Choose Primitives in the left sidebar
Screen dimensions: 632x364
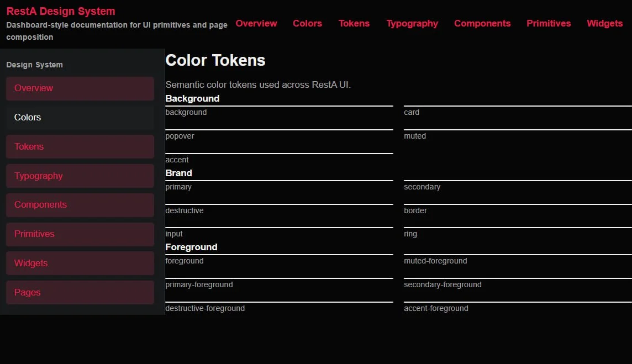pos(80,234)
